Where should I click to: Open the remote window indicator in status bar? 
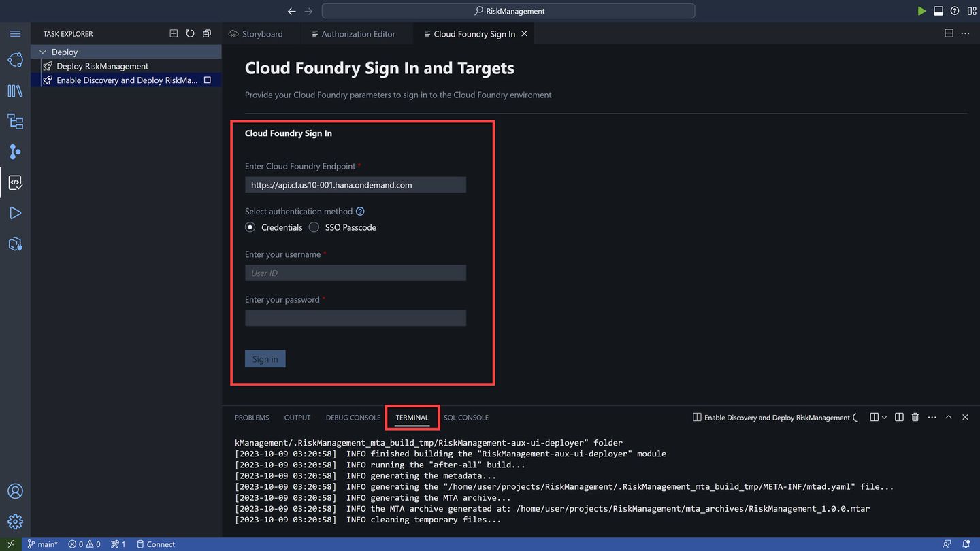(10, 544)
